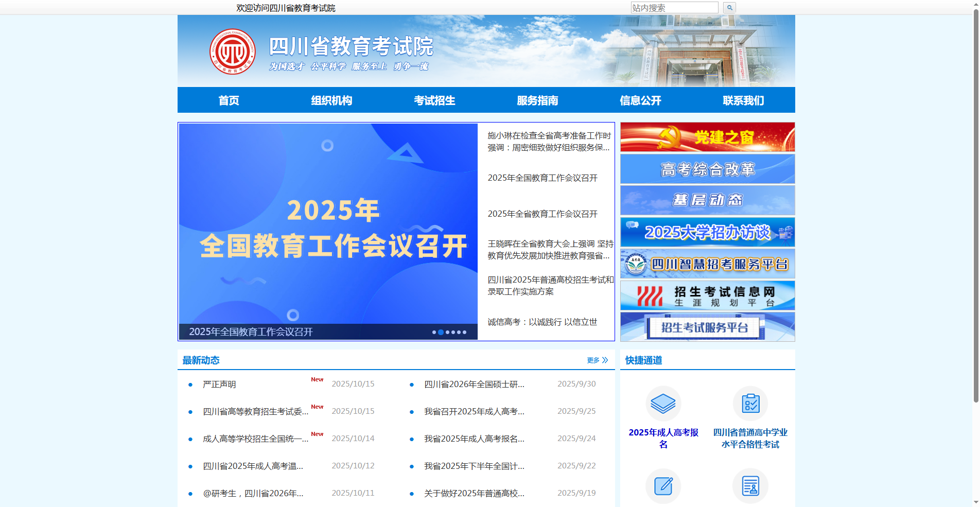Viewport: 980px width, 507px height.
Task: Click the clipboard checklist icon for 学业水平合格性考试
Action: [x=750, y=404]
